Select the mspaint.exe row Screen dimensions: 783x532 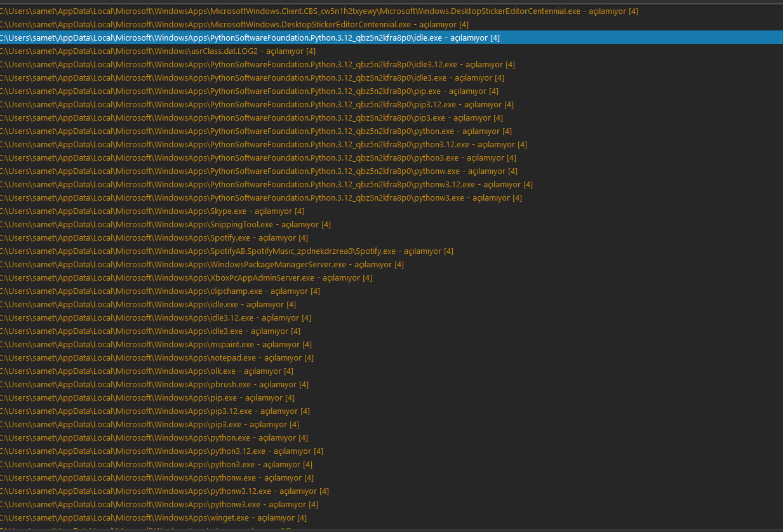[x=391, y=344]
